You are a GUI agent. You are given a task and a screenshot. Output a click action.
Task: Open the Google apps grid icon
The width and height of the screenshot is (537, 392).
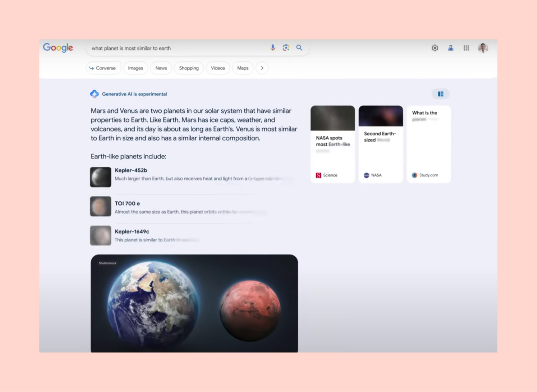[x=466, y=48]
